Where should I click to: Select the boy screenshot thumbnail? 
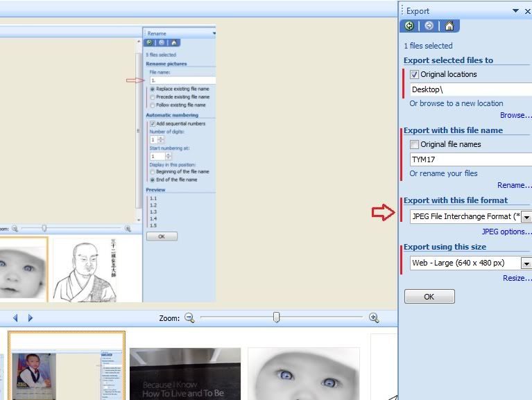pos(67,366)
